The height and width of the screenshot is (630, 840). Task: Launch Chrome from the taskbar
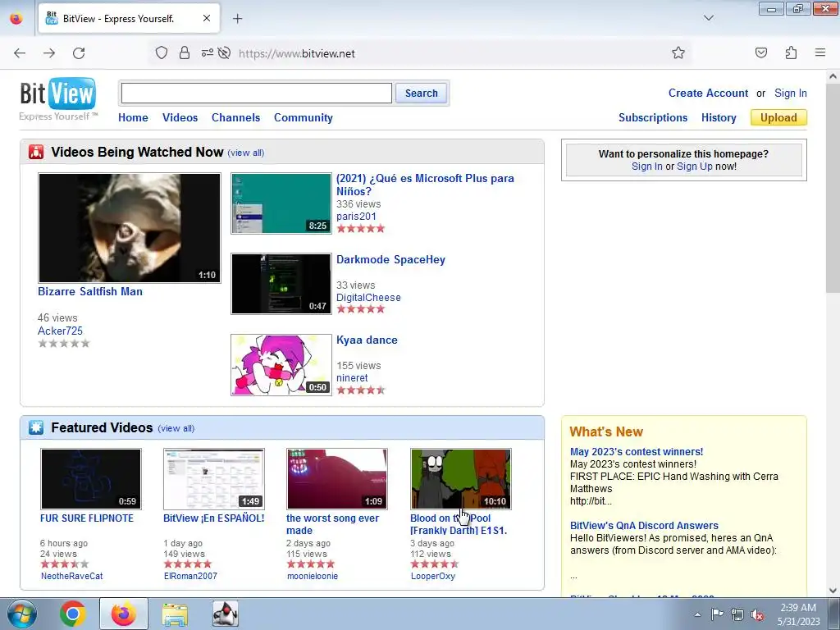(x=73, y=614)
